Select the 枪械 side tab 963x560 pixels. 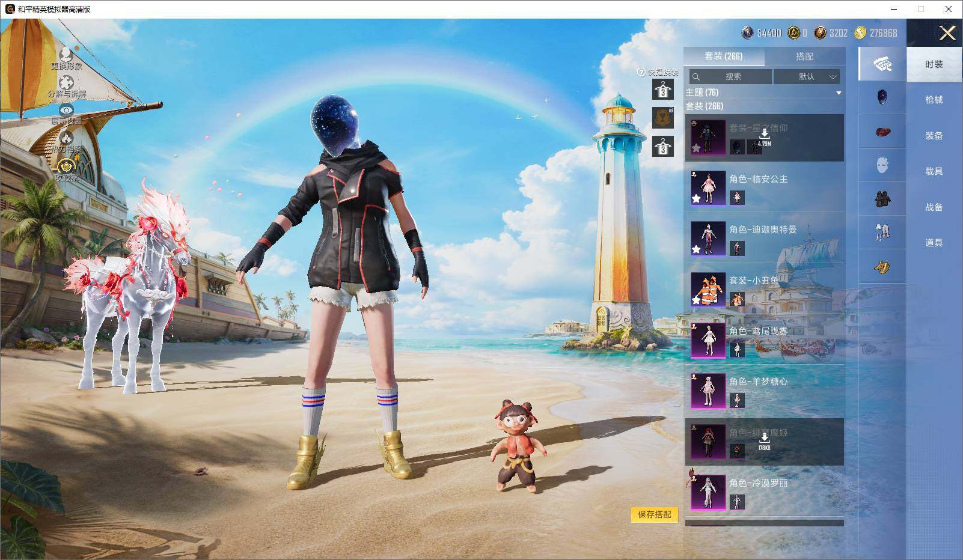click(934, 100)
